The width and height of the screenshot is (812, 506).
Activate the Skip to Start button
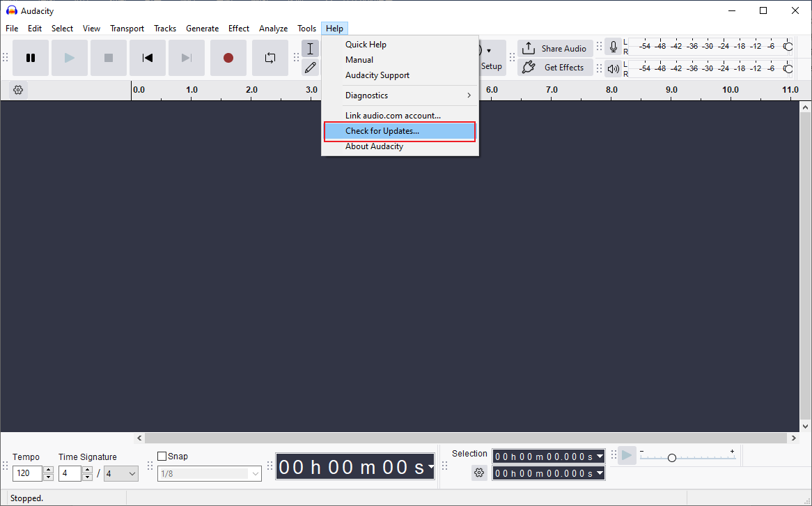click(x=147, y=58)
